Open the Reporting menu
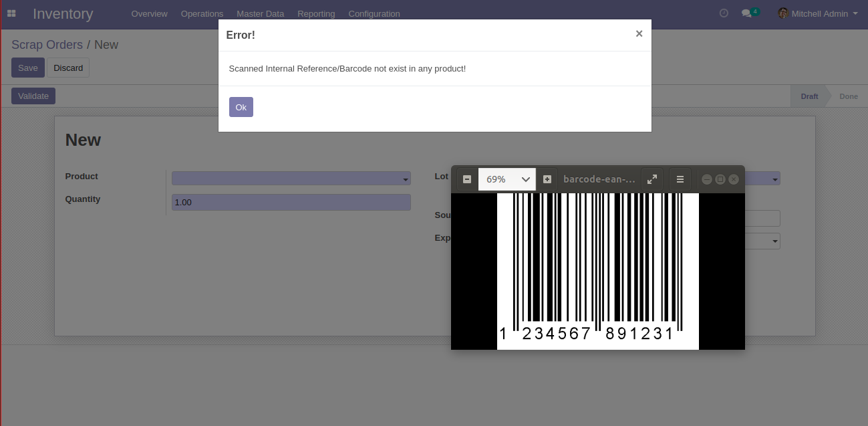This screenshot has height=426, width=868. pos(316,13)
